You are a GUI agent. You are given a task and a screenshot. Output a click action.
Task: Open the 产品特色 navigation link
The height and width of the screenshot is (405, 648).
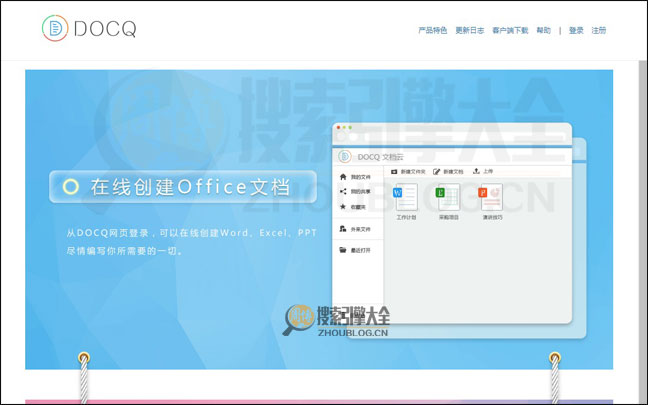click(x=432, y=30)
